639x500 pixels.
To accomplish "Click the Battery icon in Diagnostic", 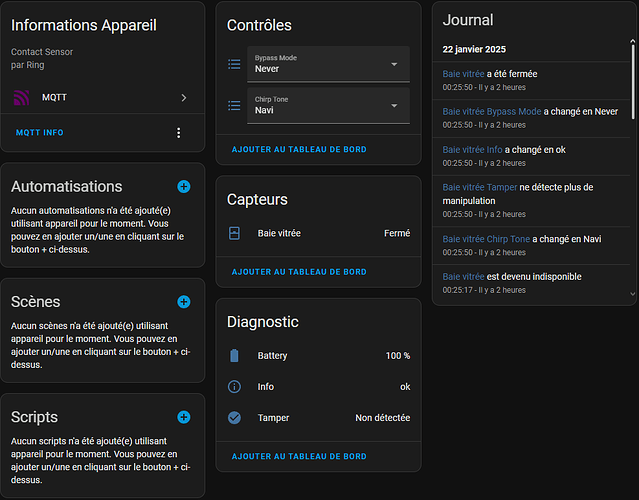I will pyautogui.click(x=234, y=356).
